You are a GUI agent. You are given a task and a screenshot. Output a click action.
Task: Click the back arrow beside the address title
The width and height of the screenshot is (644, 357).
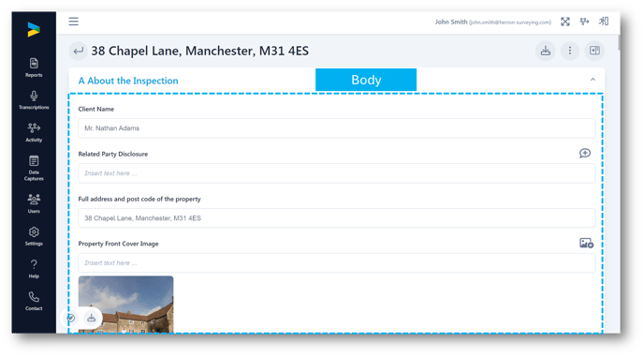[x=78, y=51]
